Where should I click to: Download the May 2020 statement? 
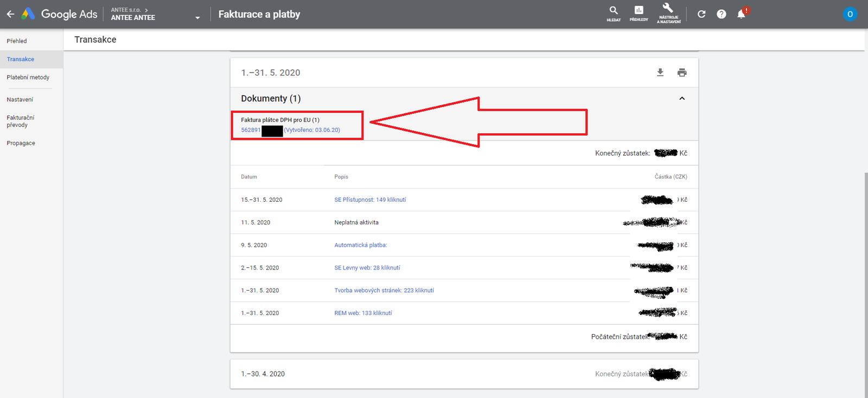pyautogui.click(x=660, y=73)
